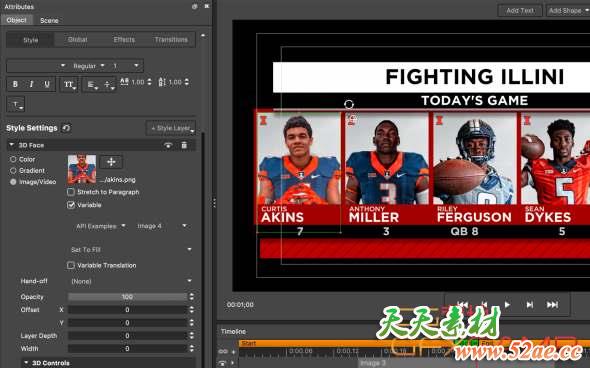Viewport: 590px width, 368px height.
Task: Enable Variable Translation checkbox
Action: coord(71,265)
